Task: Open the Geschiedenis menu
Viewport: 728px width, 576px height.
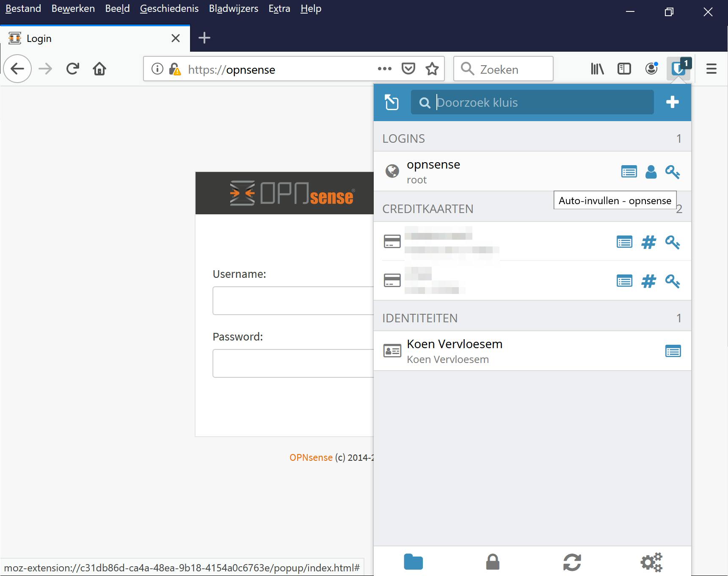Action: [169, 8]
